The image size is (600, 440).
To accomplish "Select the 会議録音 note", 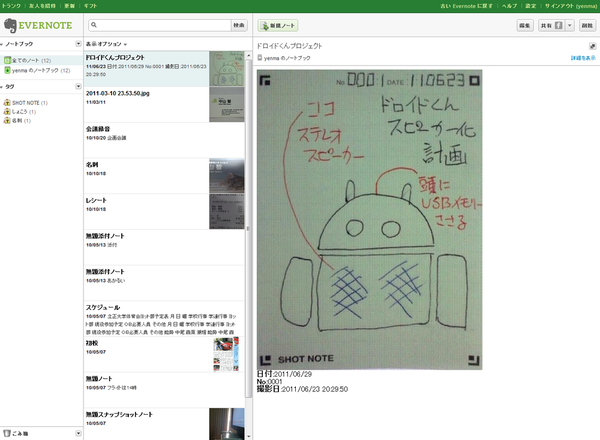I will 164,140.
